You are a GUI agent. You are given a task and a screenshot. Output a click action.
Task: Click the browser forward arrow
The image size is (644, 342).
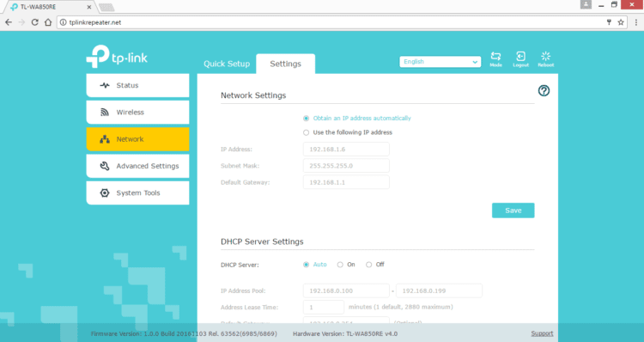(x=21, y=22)
